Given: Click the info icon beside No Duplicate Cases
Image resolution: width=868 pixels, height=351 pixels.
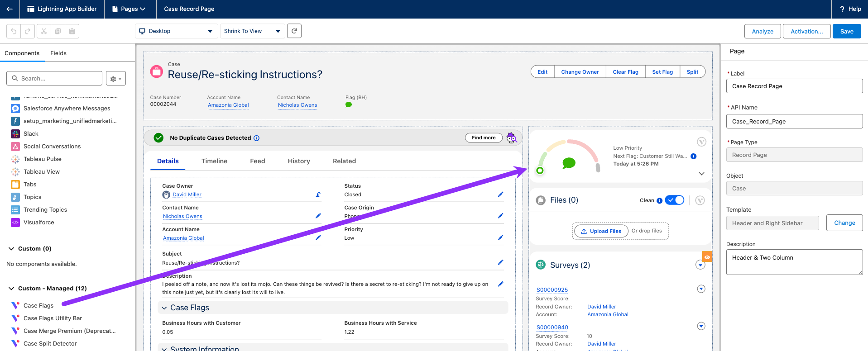Looking at the screenshot, I should click(x=257, y=138).
